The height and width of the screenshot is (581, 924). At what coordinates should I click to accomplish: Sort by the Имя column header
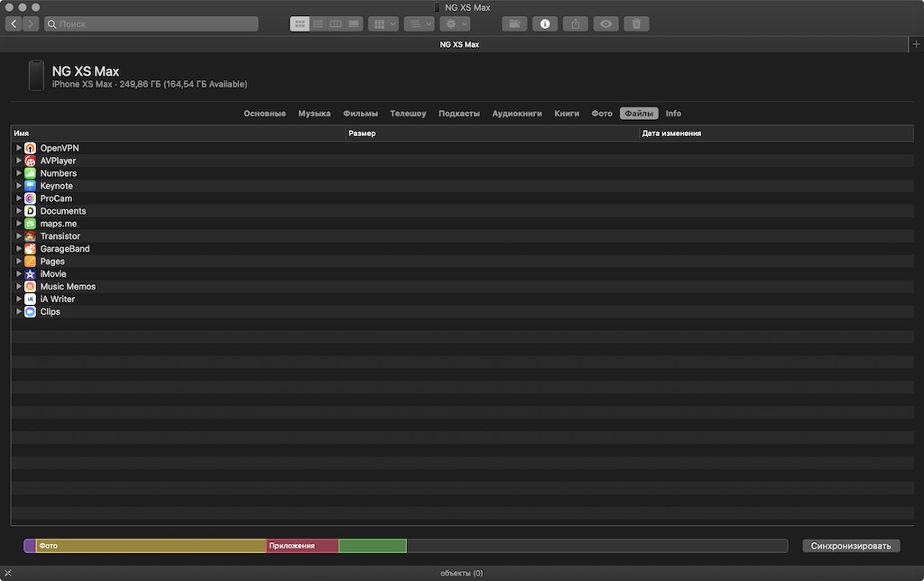click(x=178, y=134)
